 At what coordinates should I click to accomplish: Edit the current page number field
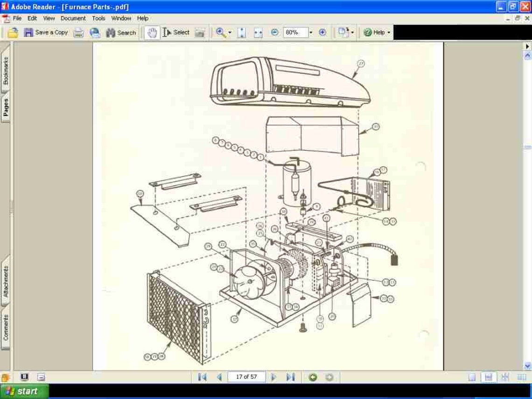coord(246,377)
